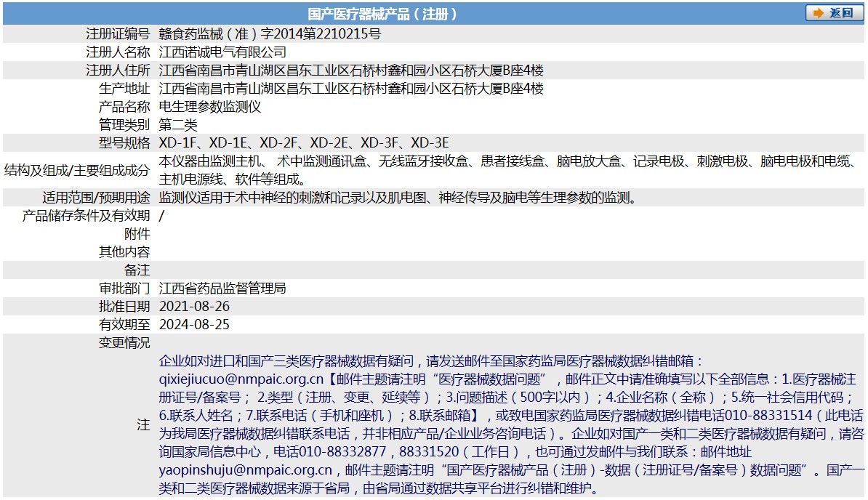Click the 产品名称 label
The width and height of the screenshot is (868, 500).
pos(124,106)
